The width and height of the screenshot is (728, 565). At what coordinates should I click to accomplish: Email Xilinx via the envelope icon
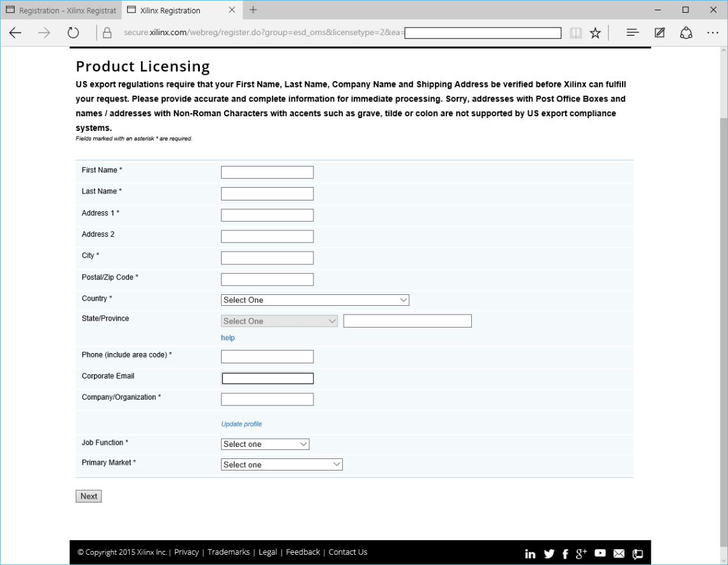tap(618, 554)
